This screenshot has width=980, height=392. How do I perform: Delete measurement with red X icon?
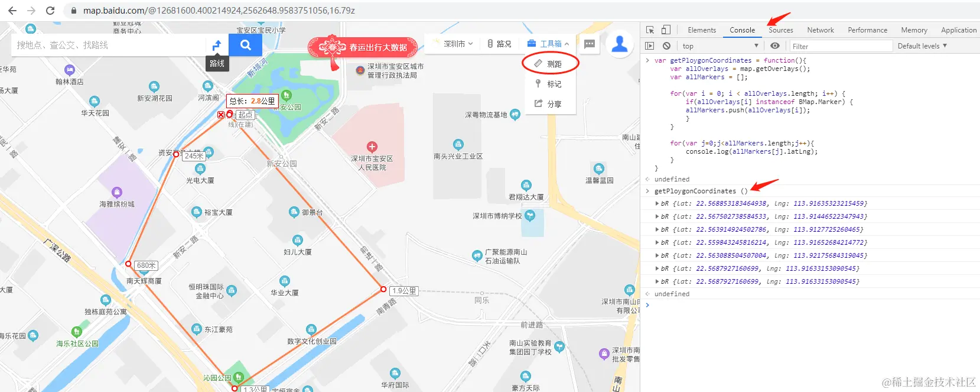tap(221, 115)
